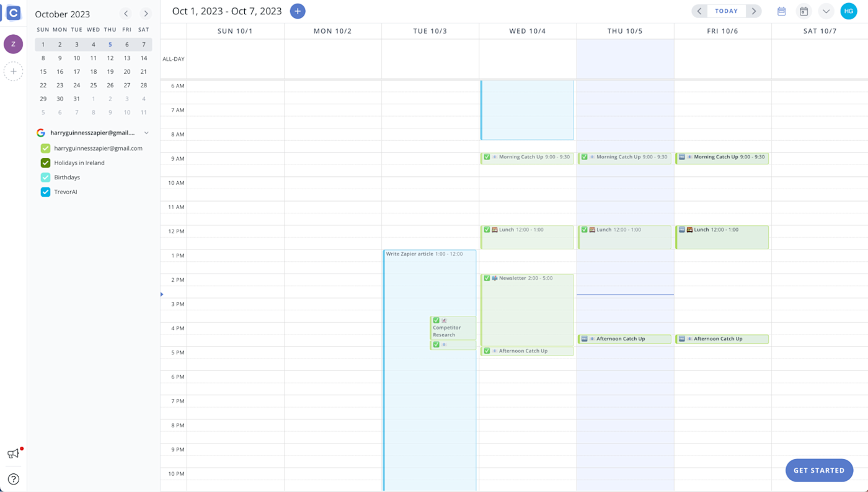Open the view options dropdown chevron
This screenshot has height=492, width=868.
click(826, 11)
